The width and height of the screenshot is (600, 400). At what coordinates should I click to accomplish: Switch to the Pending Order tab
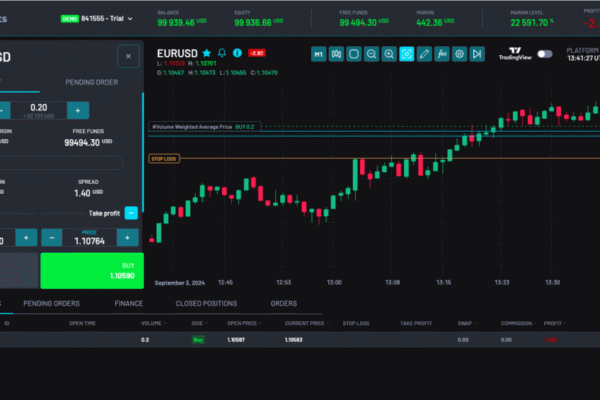92,83
